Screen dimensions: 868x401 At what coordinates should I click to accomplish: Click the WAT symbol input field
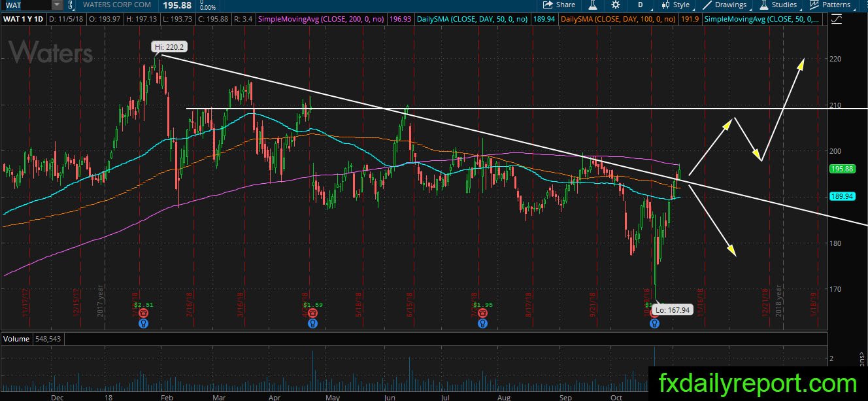coord(26,5)
